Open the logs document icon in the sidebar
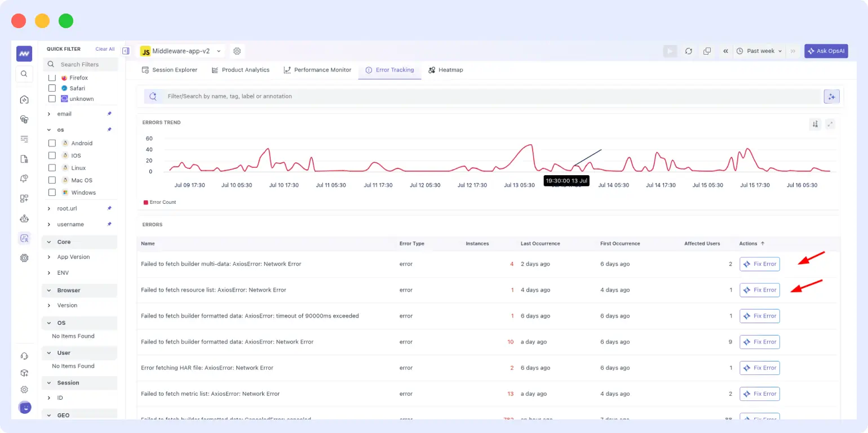Screen dimensions: 868x433 (x=24, y=159)
